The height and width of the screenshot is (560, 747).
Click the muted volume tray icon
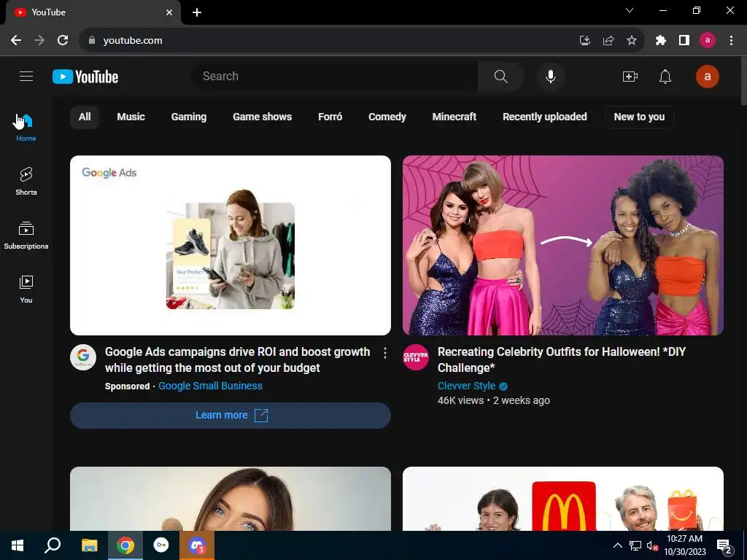coord(651,545)
